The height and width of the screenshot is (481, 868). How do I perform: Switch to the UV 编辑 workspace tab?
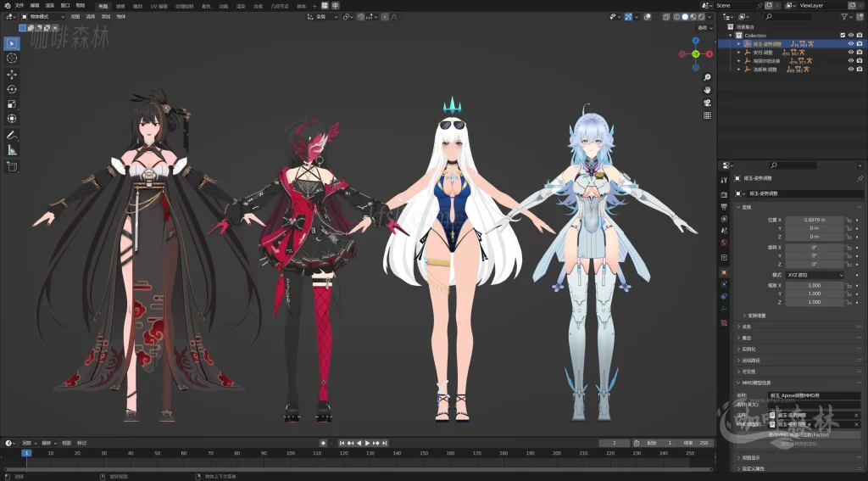point(159,6)
